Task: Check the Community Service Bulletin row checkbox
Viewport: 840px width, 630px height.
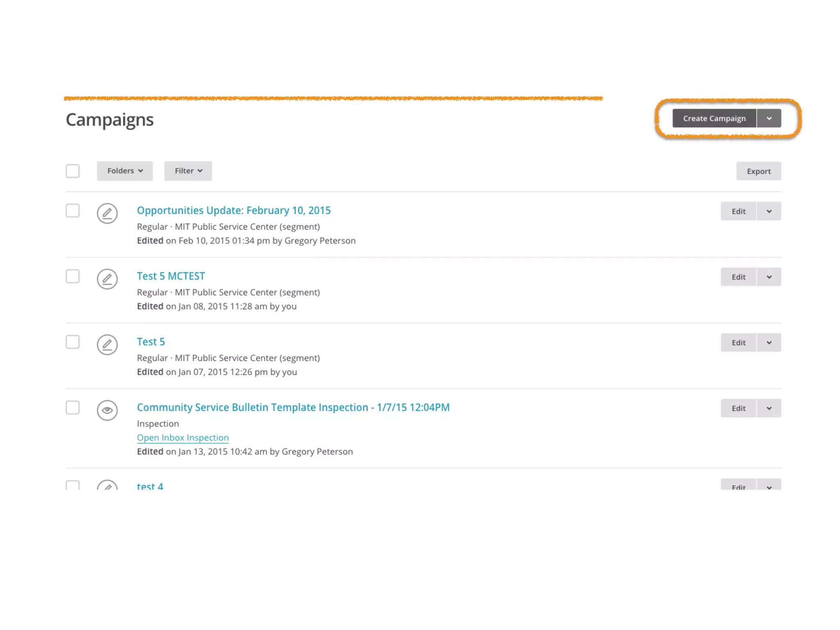Action: 73,408
